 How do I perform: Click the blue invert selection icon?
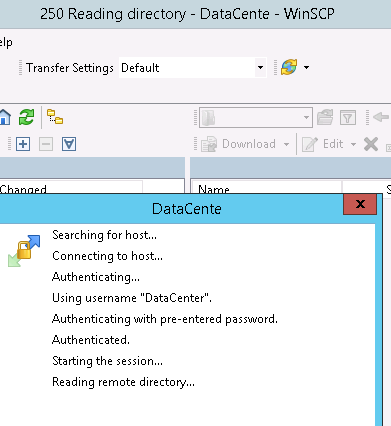coord(69,144)
